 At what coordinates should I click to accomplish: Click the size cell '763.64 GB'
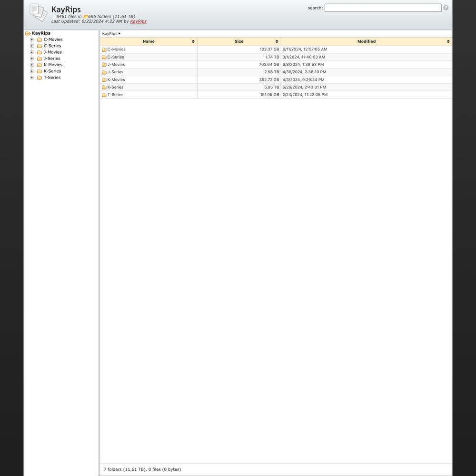coord(269,65)
